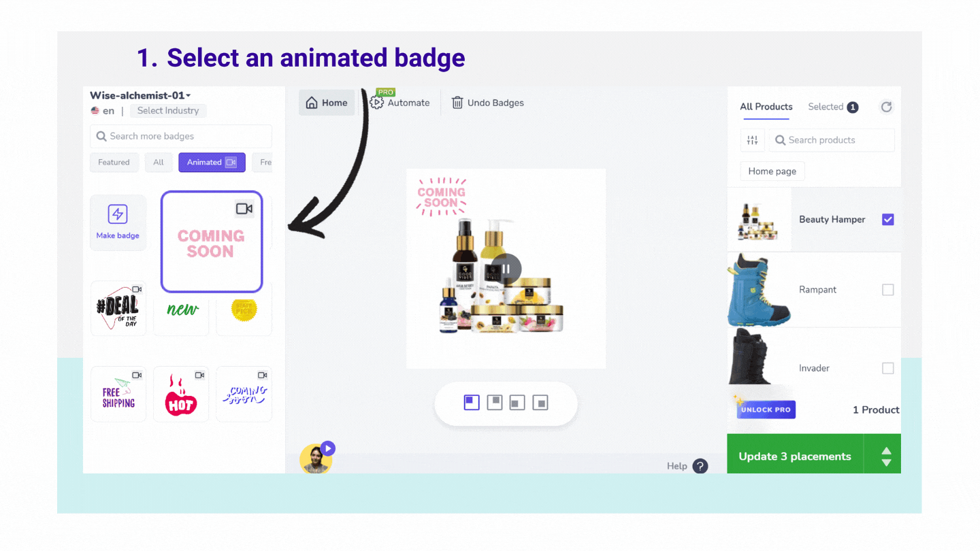The width and height of the screenshot is (980, 551).
Task: Click the Unlock Pro button
Action: pos(766,410)
